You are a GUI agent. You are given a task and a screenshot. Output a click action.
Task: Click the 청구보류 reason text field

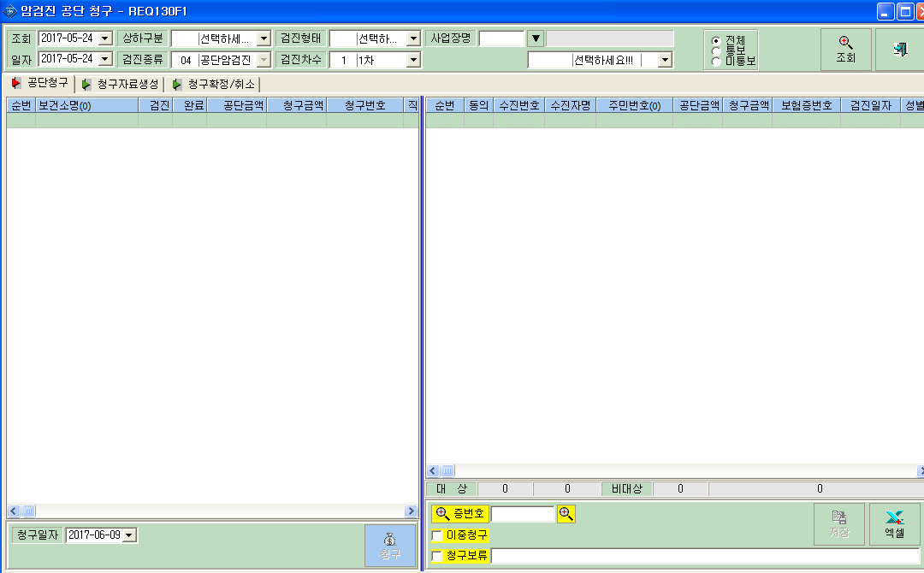(x=705, y=556)
